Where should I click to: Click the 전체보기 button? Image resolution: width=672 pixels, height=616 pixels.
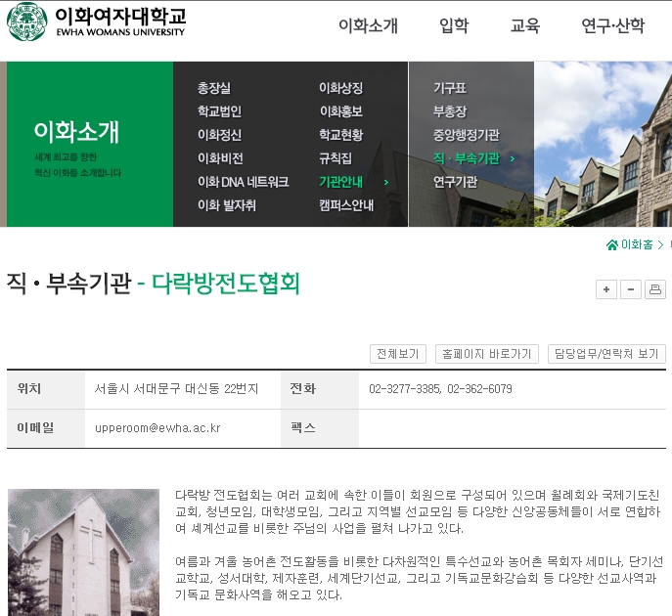coord(398,354)
